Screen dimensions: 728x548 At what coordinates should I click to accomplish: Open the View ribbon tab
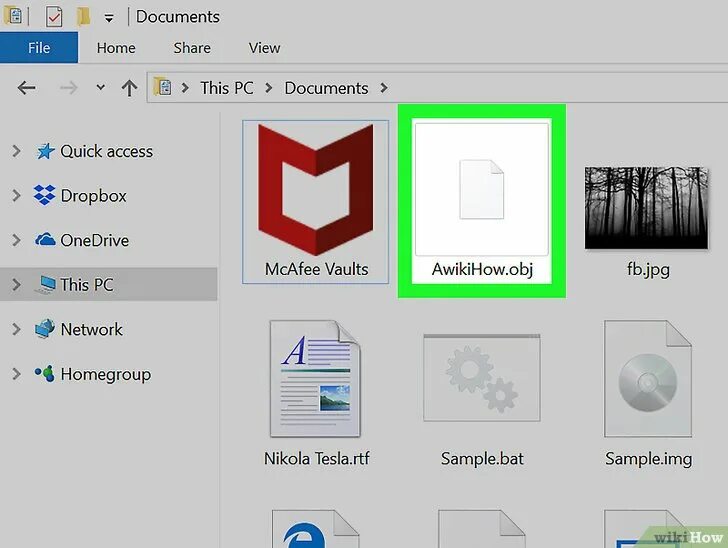[264, 48]
